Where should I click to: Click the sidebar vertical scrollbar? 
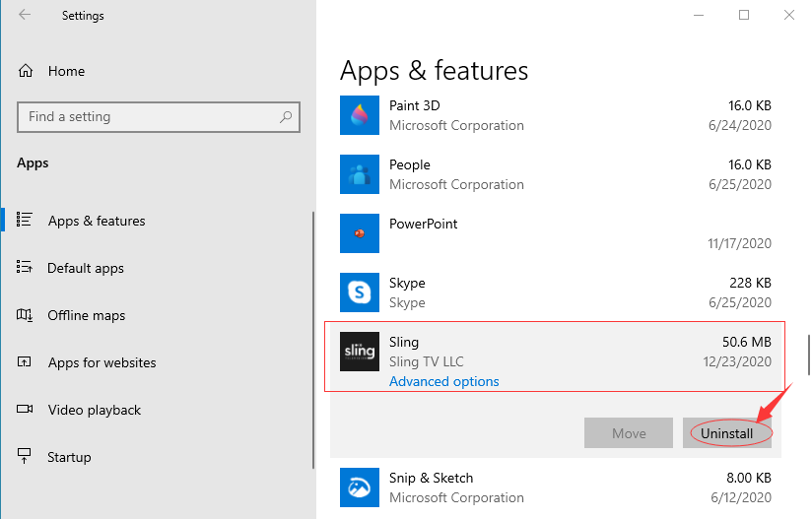click(312, 340)
